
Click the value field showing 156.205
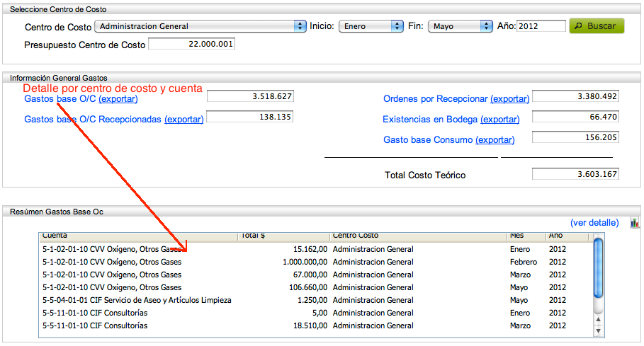(x=575, y=137)
